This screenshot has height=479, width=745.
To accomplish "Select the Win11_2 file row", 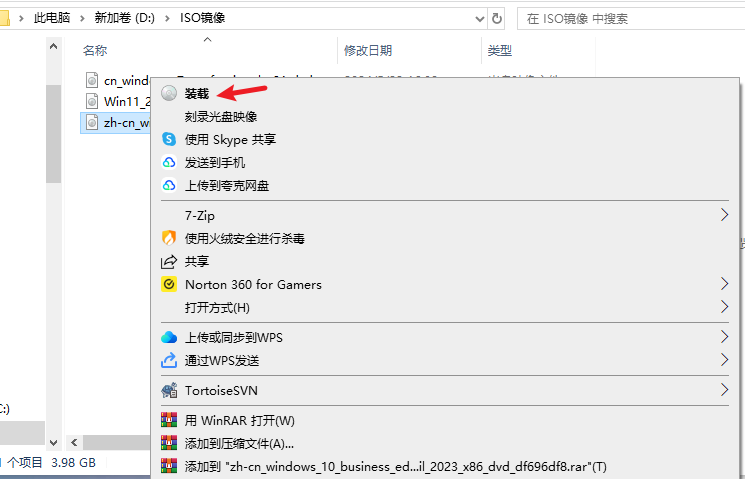I will 115,101.
